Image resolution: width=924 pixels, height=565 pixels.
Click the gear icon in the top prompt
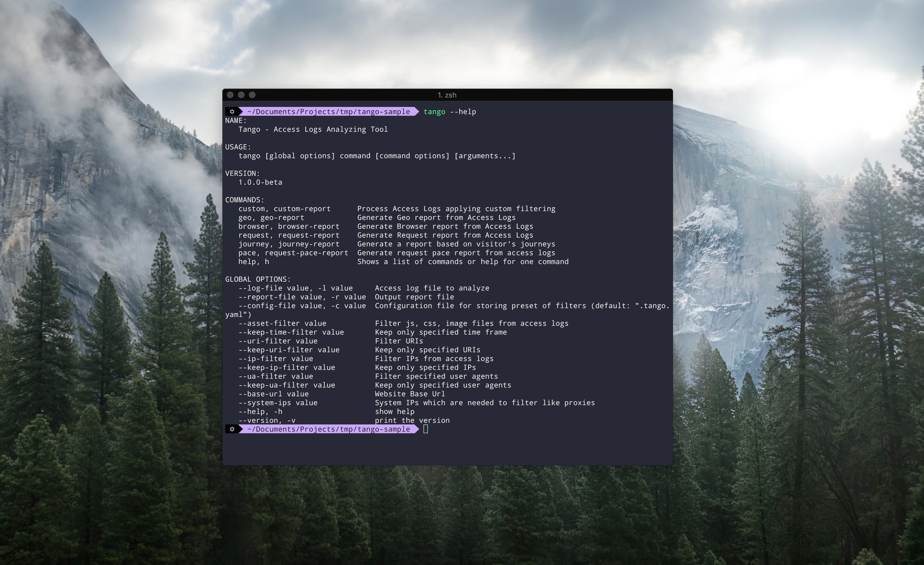click(x=232, y=112)
